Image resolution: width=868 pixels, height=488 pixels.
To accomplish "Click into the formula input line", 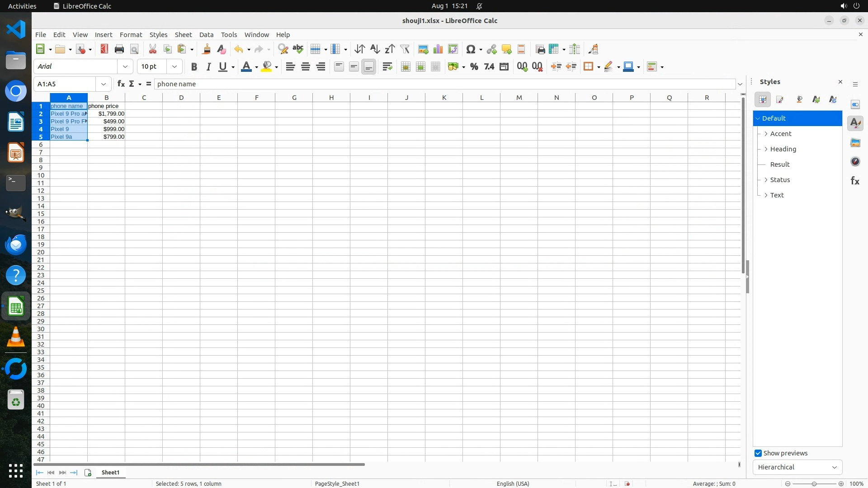I will coord(443,84).
